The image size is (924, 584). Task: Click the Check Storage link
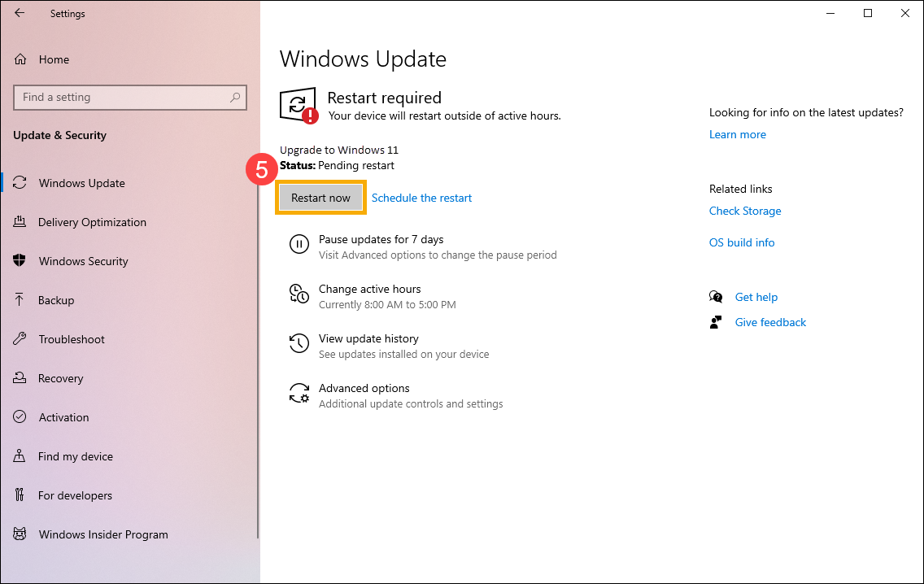745,211
